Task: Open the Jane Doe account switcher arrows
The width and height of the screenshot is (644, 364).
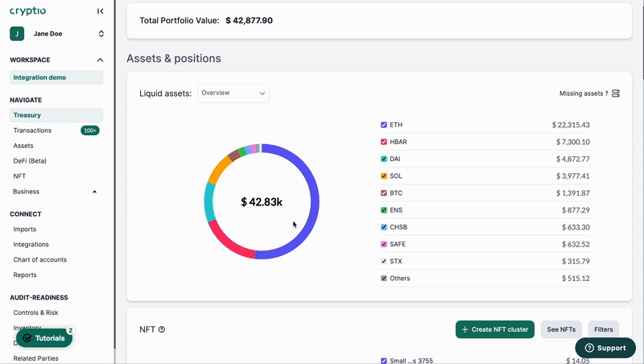Action: click(x=101, y=34)
